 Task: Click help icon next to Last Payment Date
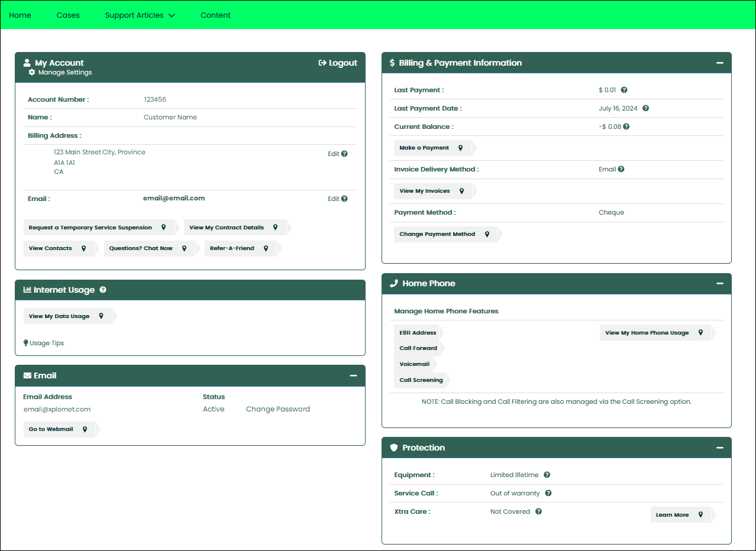(x=645, y=109)
